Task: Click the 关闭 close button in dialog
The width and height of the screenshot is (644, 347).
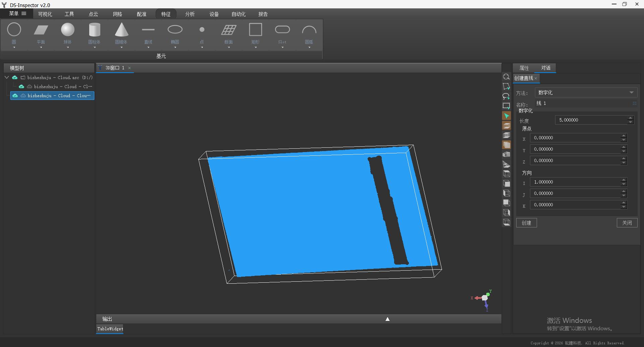Action: 627,223
